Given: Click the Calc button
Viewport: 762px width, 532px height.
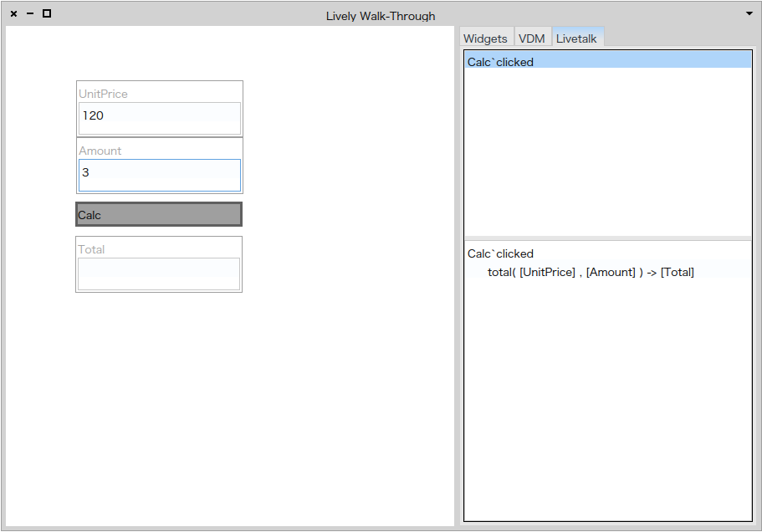Looking at the screenshot, I should pyautogui.click(x=159, y=214).
